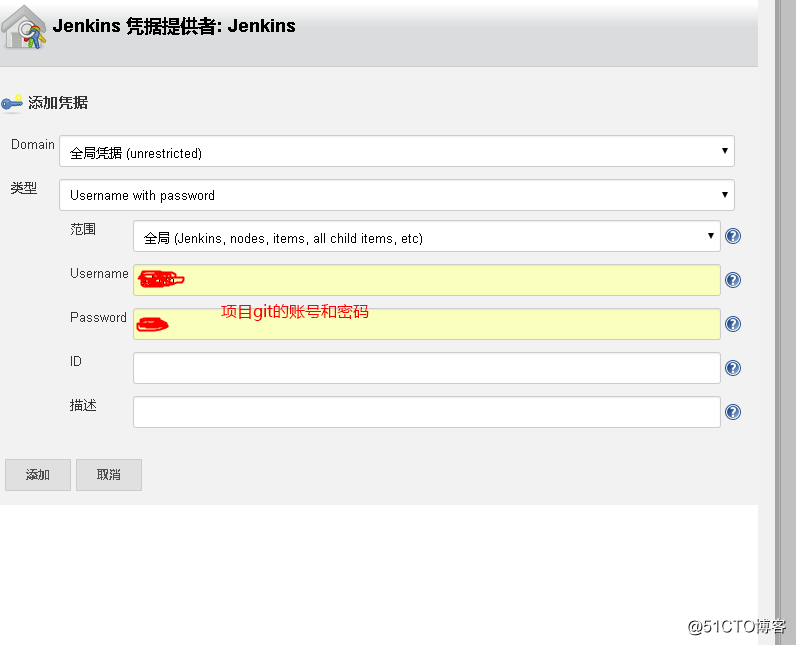Screen dimensions: 796x645
Task: Click the key icon beside 添加凭据
Action: pyautogui.click(x=12, y=103)
